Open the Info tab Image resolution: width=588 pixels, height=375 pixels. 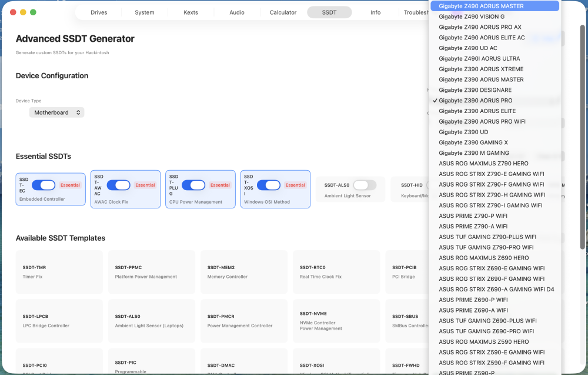point(375,12)
